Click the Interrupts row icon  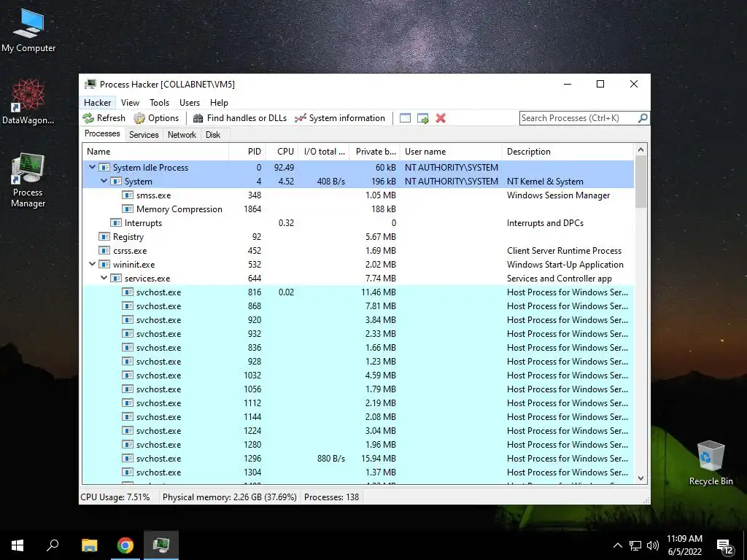[x=116, y=223]
